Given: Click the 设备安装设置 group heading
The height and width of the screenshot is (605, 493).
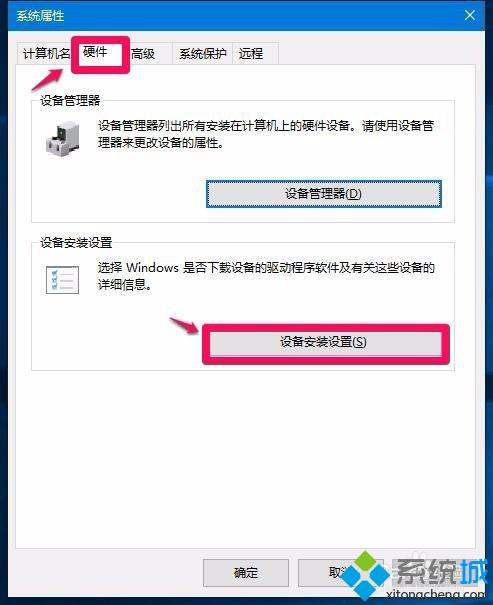Looking at the screenshot, I should (x=76, y=243).
